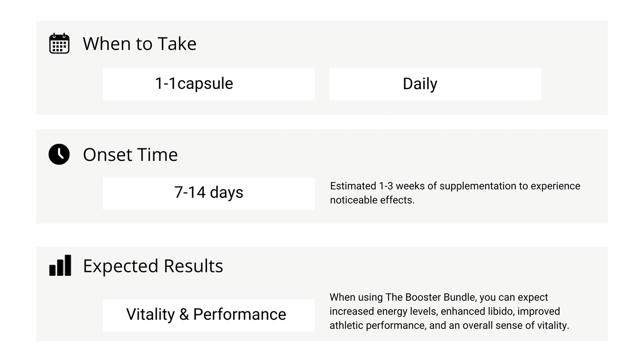Click the word 'Take' in first heading
Image resolution: width=644 pixels, height=362 pixels.
[x=177, y=44]
